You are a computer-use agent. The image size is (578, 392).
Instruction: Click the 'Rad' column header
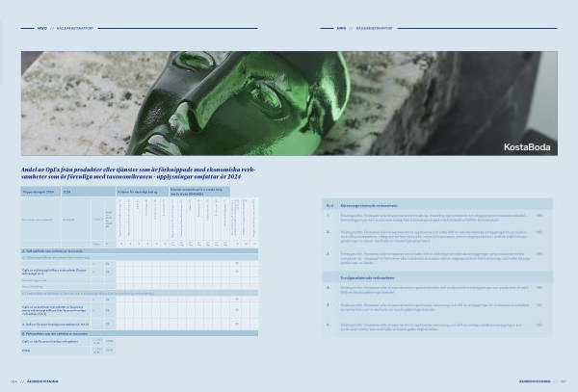328,204
